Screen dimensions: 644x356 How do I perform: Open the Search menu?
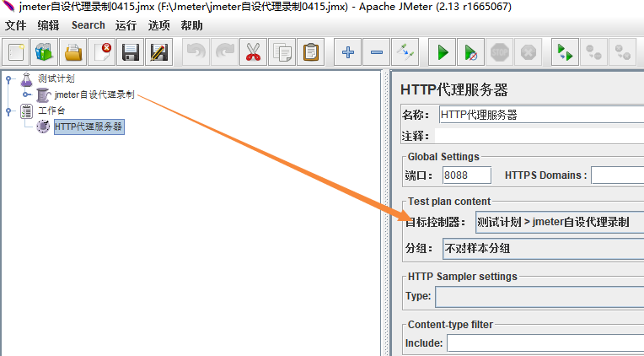tap(89, 25)
